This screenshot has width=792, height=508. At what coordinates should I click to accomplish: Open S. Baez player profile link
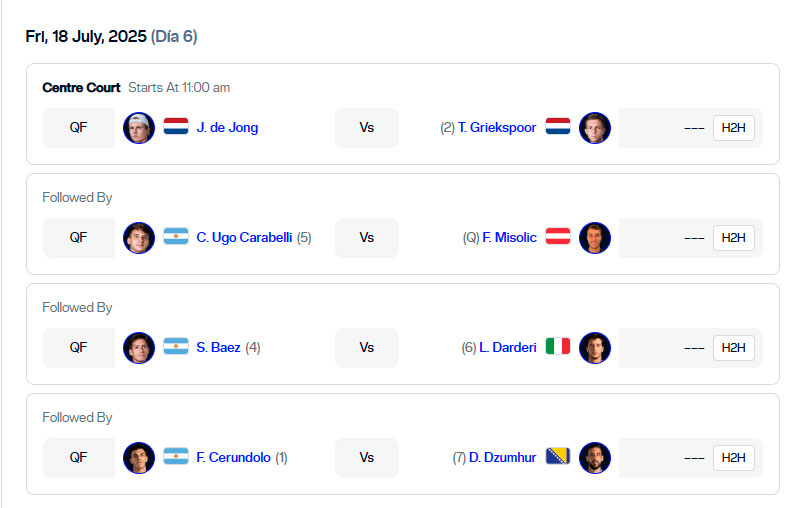point(218,347)
